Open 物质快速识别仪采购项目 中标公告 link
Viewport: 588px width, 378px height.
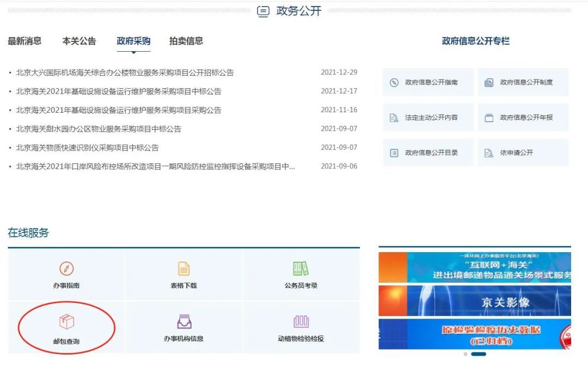coord(87,148)
